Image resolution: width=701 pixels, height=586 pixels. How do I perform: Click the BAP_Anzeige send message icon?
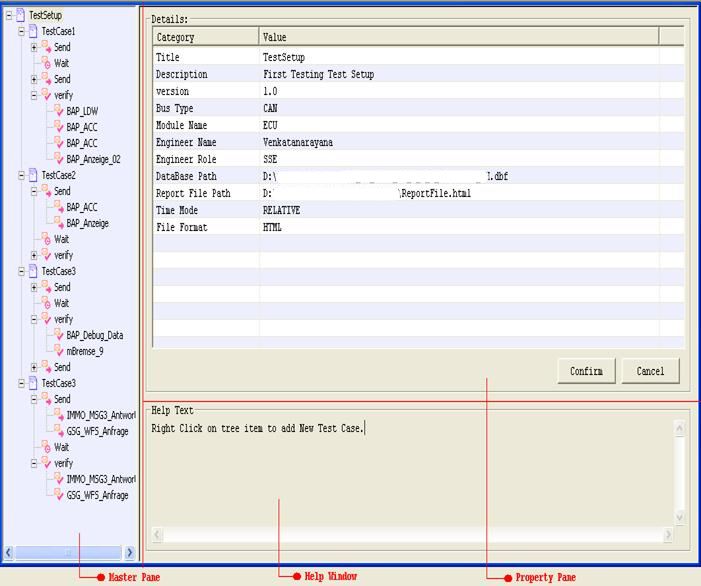pyautogui.click(x=59, y=223)
